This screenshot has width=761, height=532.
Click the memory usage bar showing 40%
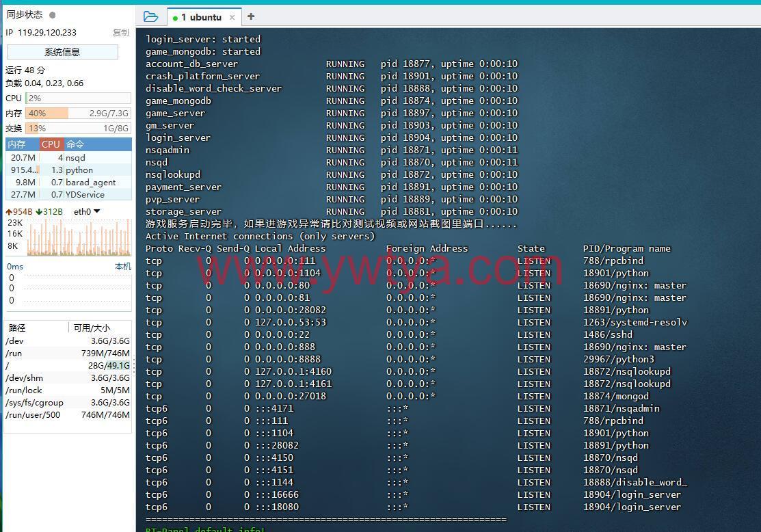78,114
